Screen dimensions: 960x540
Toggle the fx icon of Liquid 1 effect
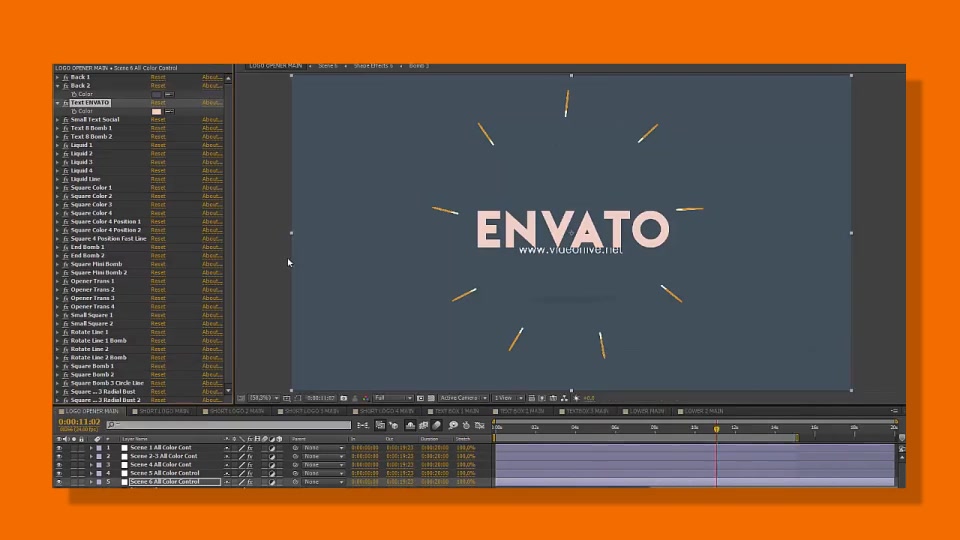(x=66, y=145)
